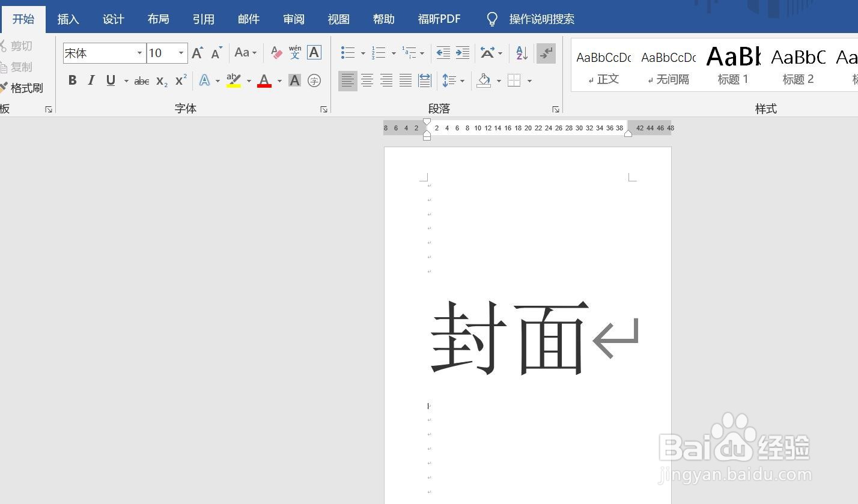858x504 pixels.
Task: Open the Font dialog launcher in 字体 group
Action: [324, 109]
